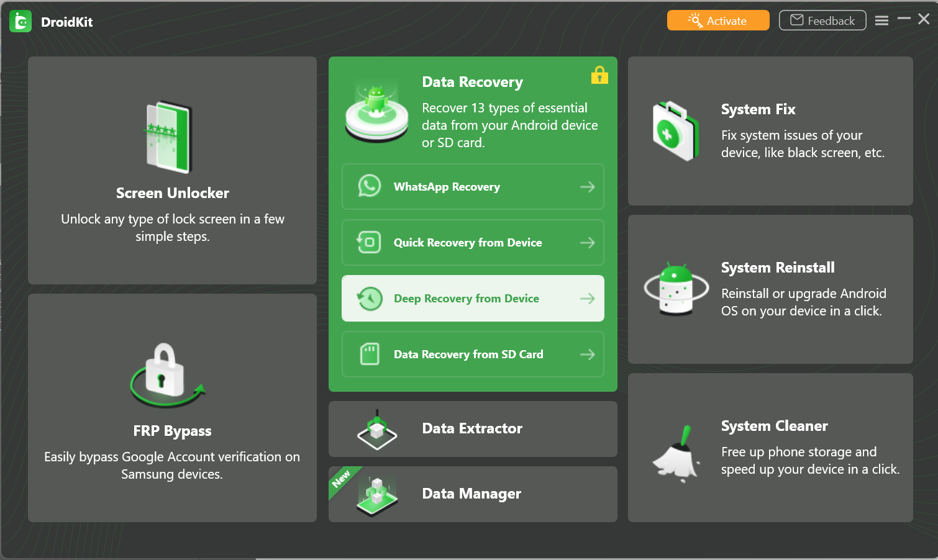Click the Activate button
This screenshot has height=560, width=938.
click(x=718, y=20)
